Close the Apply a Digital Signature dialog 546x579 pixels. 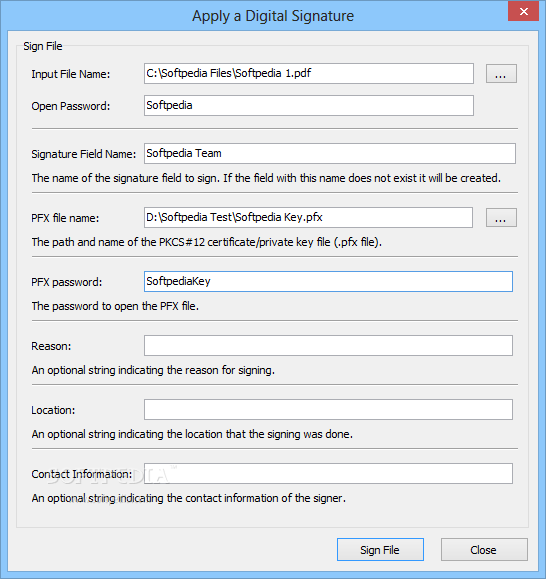(523, 11)
